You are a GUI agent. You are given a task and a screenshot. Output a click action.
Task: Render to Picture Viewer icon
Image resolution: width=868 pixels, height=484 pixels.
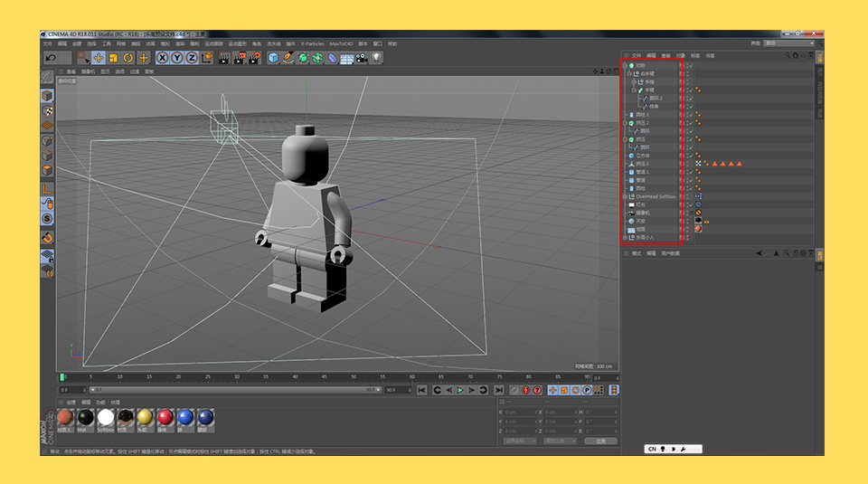pyautogui.click(x=239, y=58)
